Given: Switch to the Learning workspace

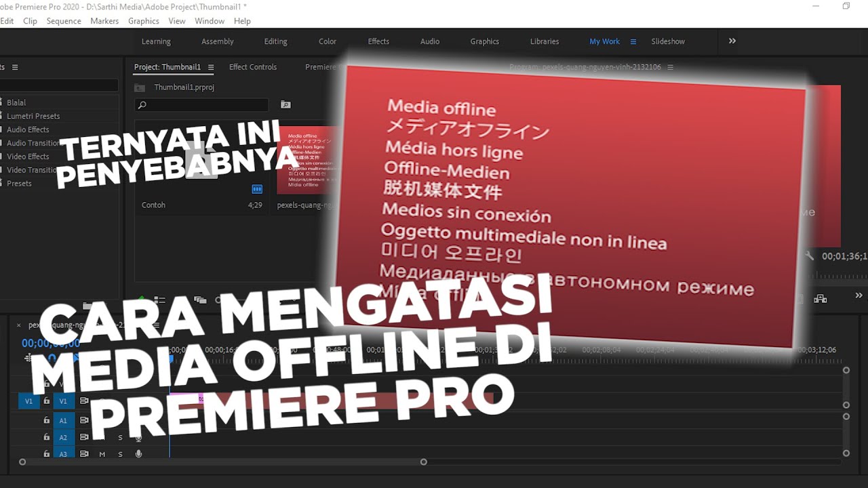Looking at the screenshot, I should click(156, 41).
